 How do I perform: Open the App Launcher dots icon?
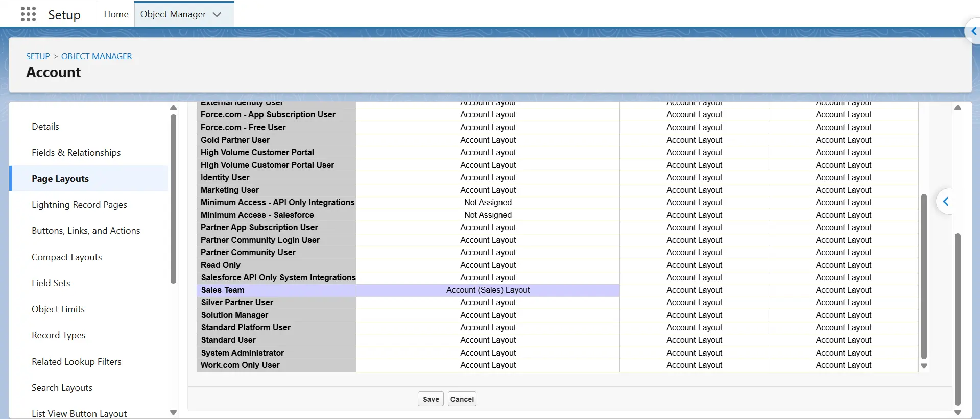tap(28, 14)
